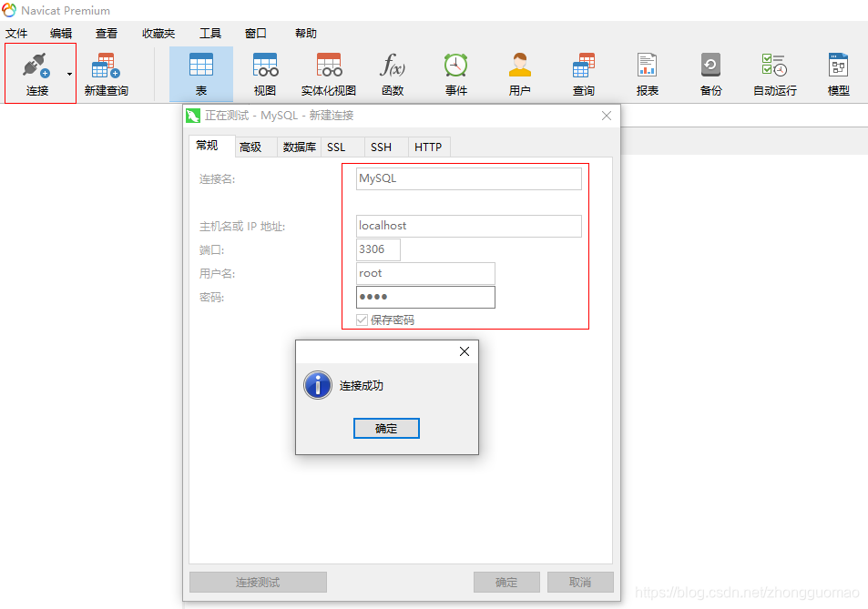Open the File (文件) menu
This screenshot has height=609, width=868.
[16, 33]
